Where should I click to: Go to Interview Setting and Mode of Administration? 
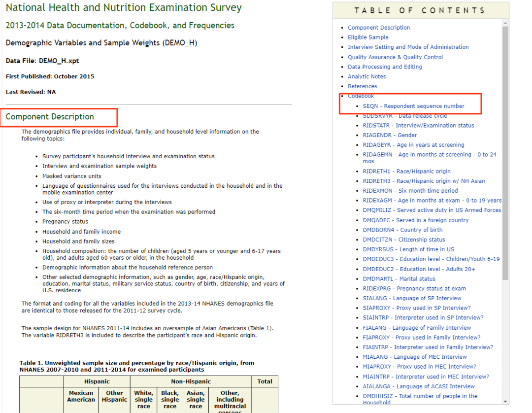pyautogui.click(x=408, y=47)
